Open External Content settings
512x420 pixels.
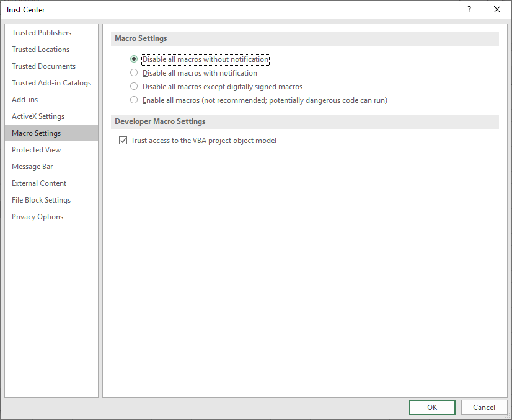[38, 183]
